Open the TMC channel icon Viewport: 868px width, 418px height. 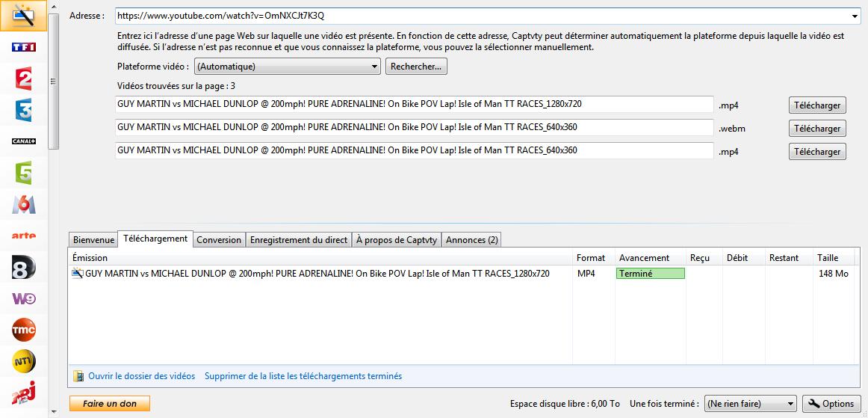click(x=23, y=331)
